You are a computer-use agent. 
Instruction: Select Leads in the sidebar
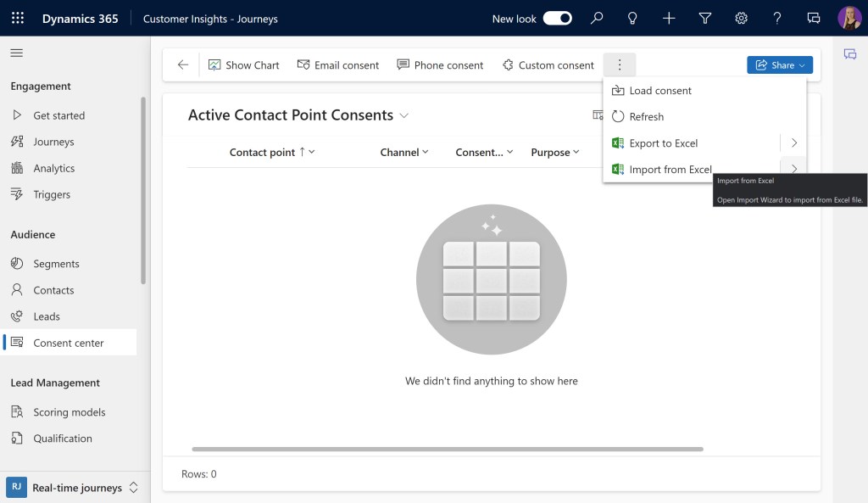click(49, 316)
